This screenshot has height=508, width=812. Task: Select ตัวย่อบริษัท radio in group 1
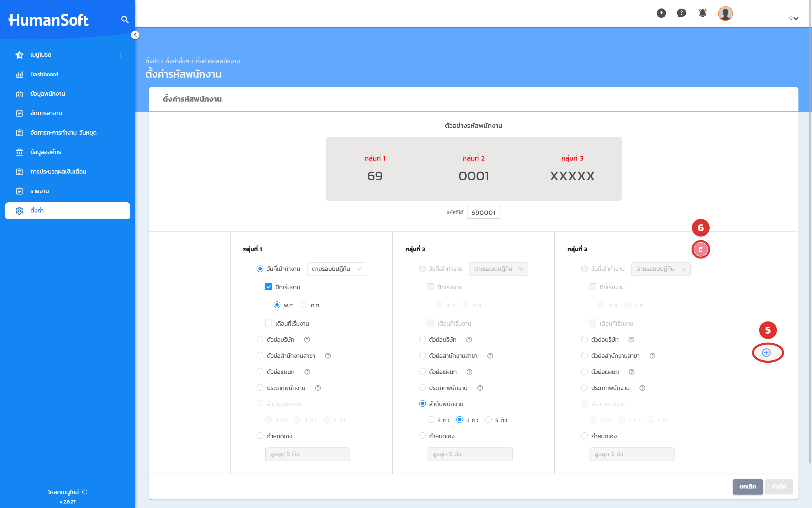(260, 339)
